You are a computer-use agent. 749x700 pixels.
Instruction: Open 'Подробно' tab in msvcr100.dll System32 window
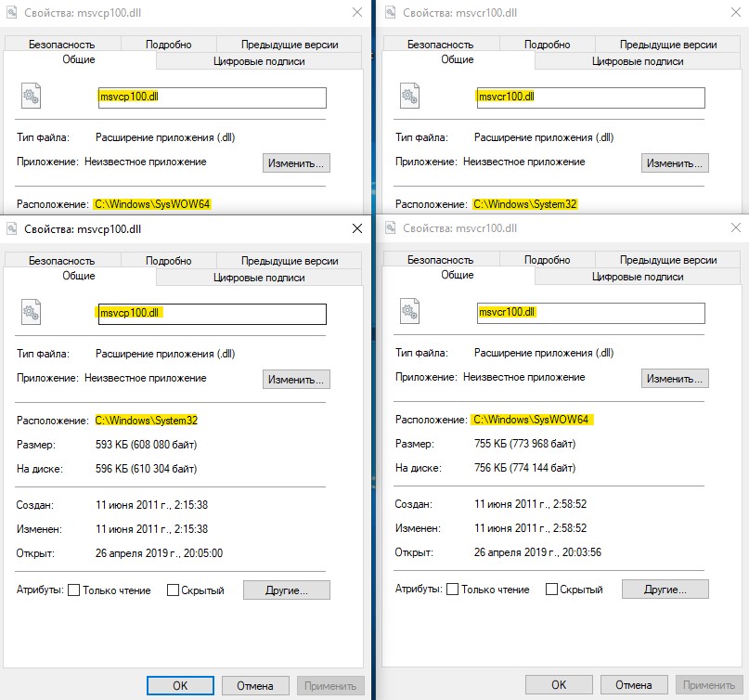(548, 45)
